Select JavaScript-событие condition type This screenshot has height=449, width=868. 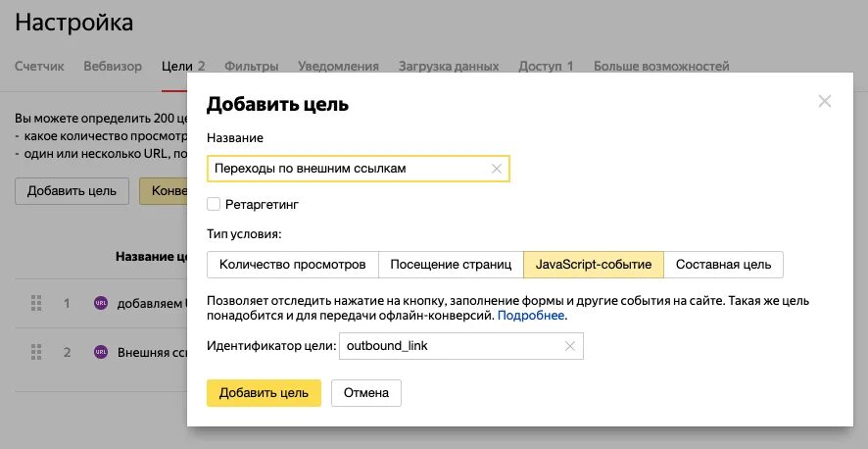594,265
